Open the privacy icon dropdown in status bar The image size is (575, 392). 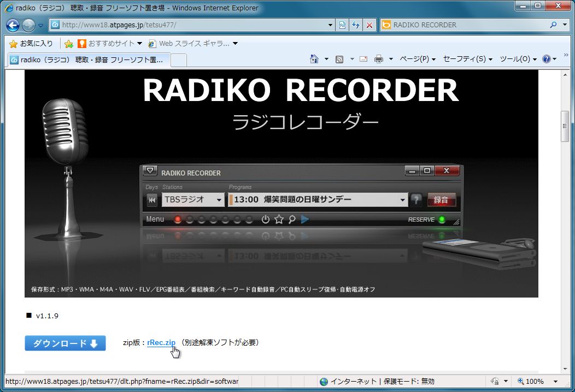[506, 382]
